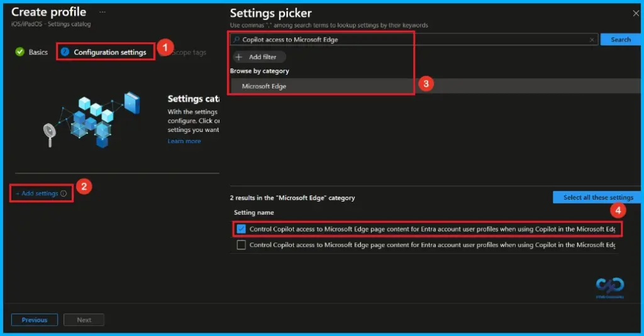Click Add filter button
The image size is (644, 336).
point(259,57)
